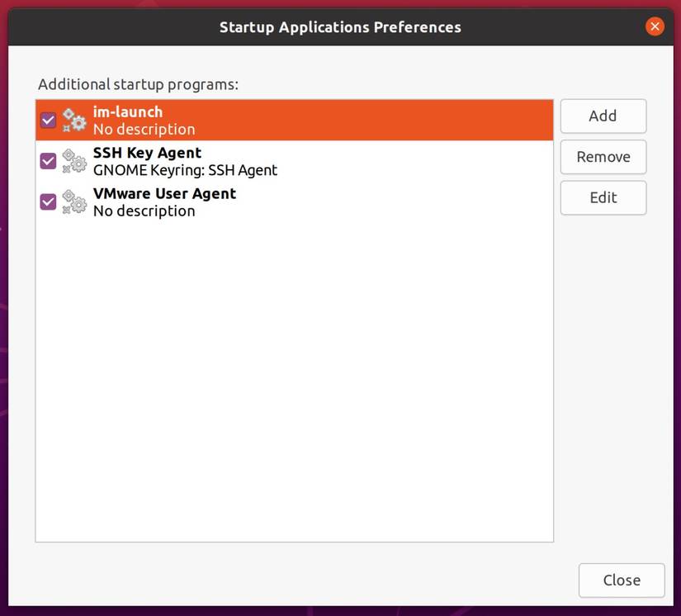The height and width of the screenshot is (616, 681).
Task: Uncheck the VMware User Agent checkbox
Action: coord(47,201)
